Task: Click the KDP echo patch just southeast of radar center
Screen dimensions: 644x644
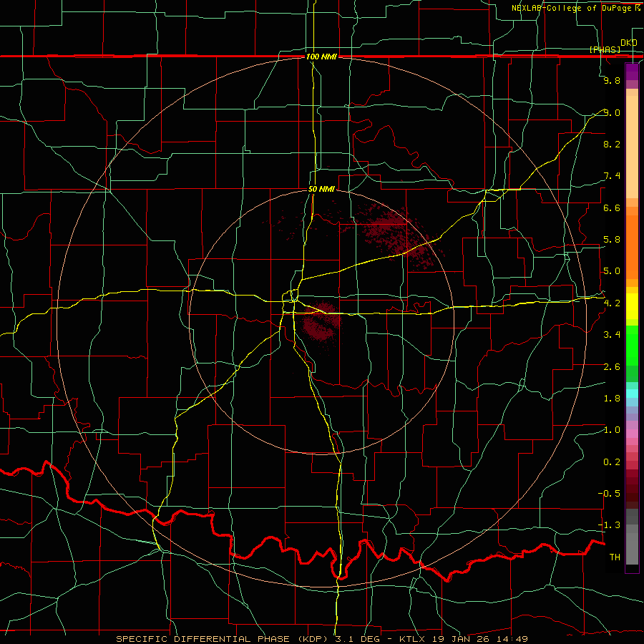Action: pos(321,323)
